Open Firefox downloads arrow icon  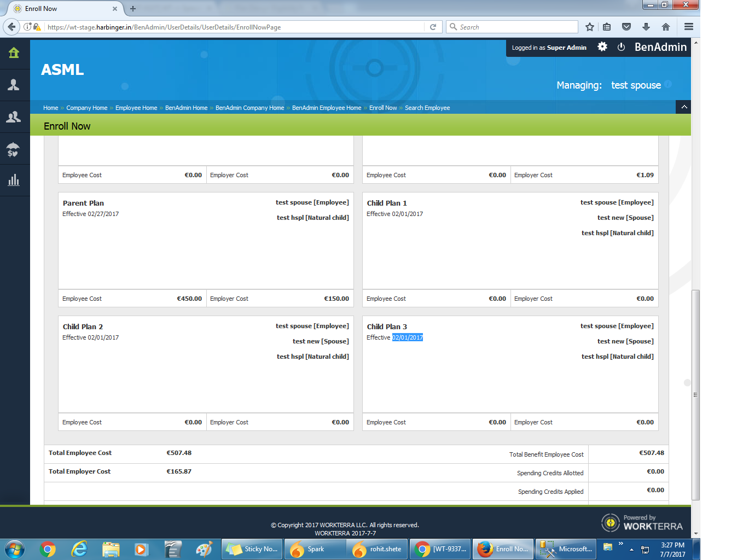646,27
